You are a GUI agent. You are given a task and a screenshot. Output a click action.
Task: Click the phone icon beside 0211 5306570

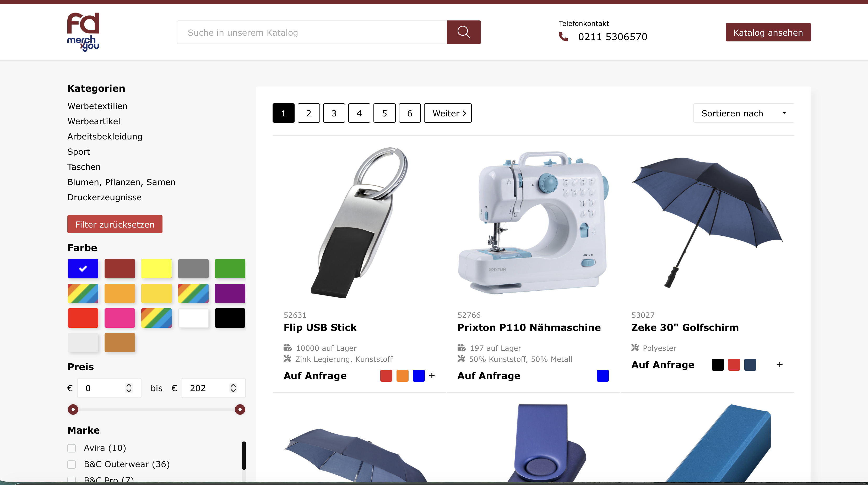pyautogui.click(x=563, y=36)
